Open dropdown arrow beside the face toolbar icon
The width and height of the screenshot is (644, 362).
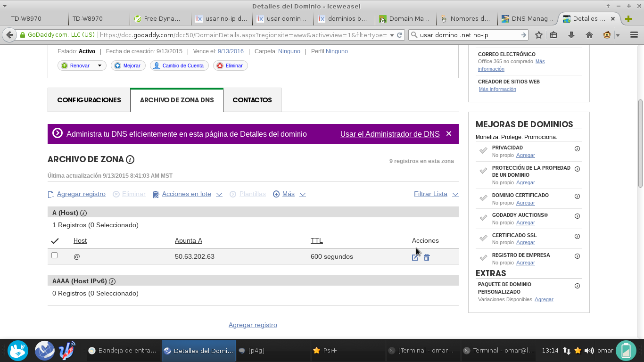618,35
